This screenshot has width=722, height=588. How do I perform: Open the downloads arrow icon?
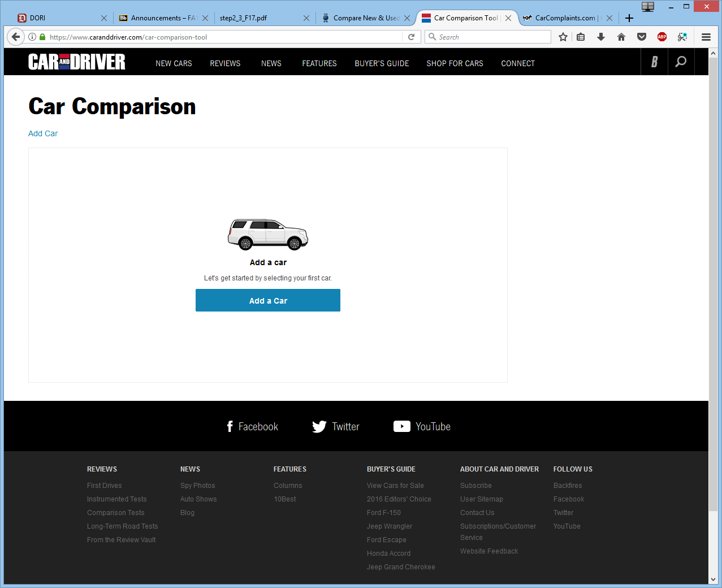(x=601, y=37)
